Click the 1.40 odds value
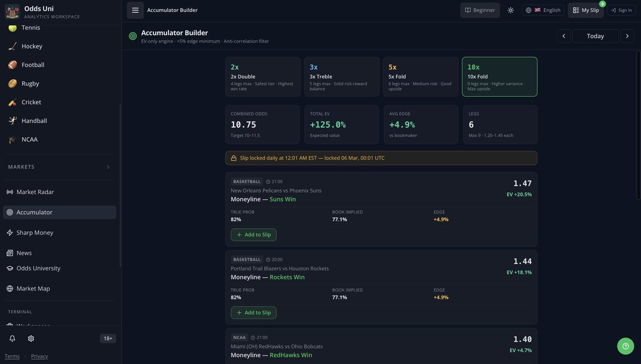Image resolution: width=641 pixels, height=364 pixels. [x=522, y=339]
